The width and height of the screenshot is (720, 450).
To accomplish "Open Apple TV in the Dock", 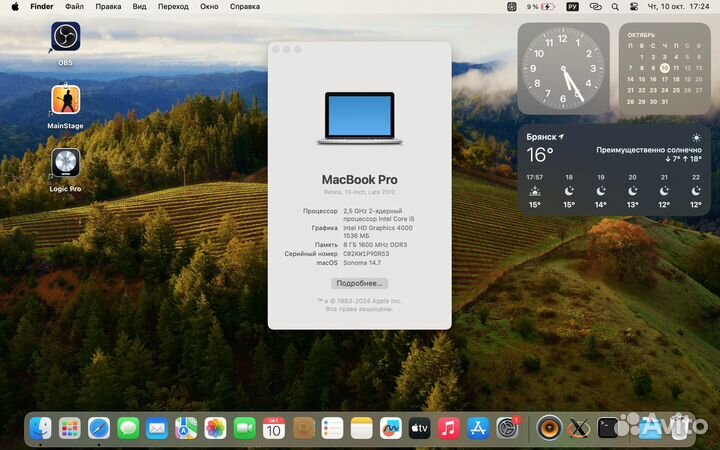I will click(420, 429).
